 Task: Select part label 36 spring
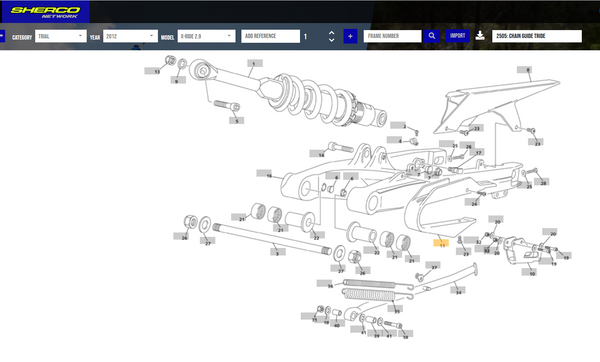324,284
